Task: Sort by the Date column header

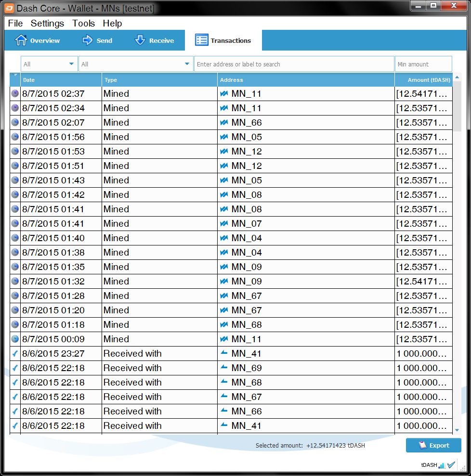Action: pos(61,80)
